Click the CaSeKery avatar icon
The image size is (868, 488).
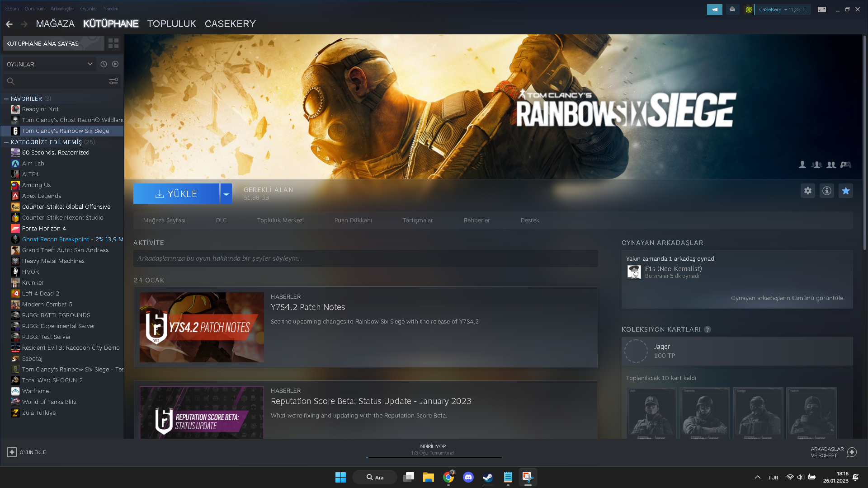tap(749, 9)
